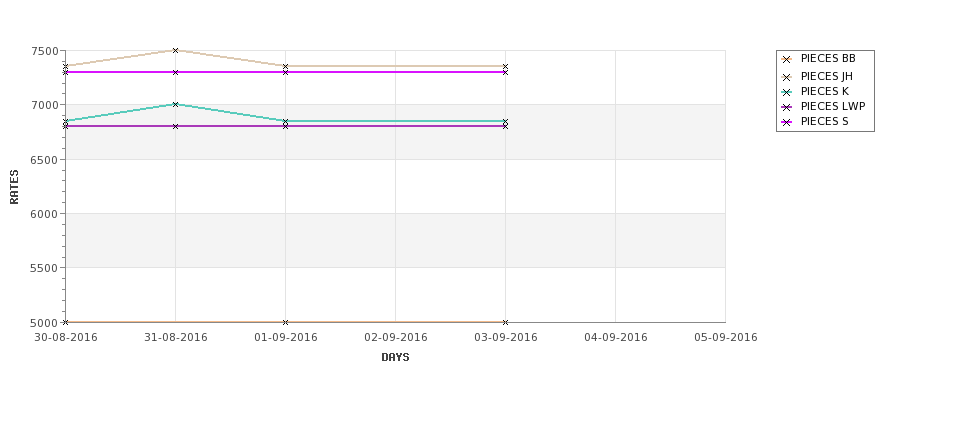Click the magenta PIECES S legend marker
The width and height of the screenshot is (975, 429).
[787, 122]
